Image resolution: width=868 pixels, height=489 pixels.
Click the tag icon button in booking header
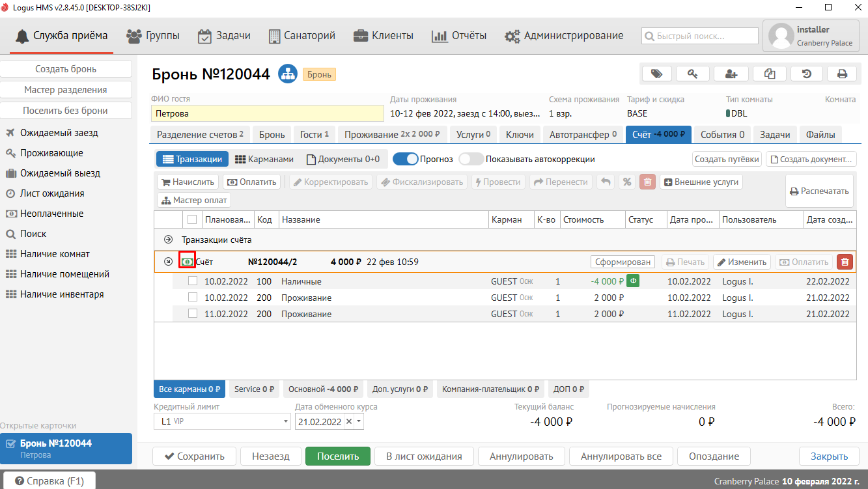656,74
